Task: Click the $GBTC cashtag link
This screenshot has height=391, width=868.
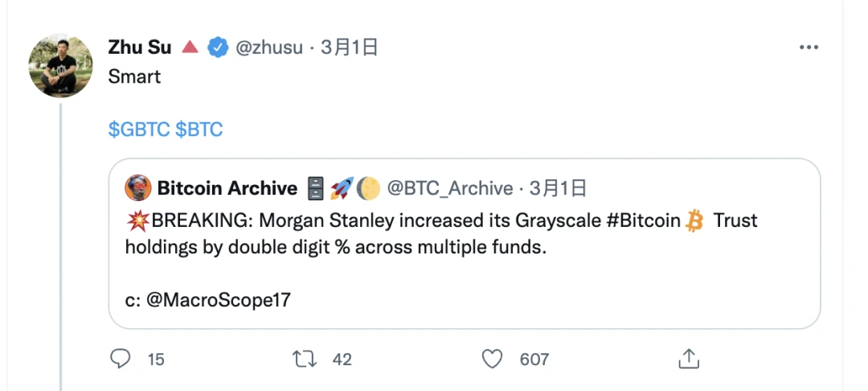Action: pos(138,130)
